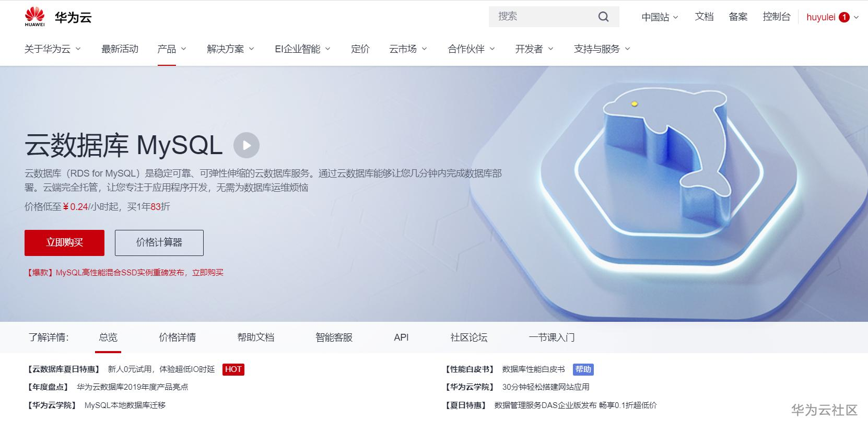Viewport: 868px width, 431px height.
Task: Click the 帮助 badge beside 数据库性能白皮书
Action: click(583, 369)
